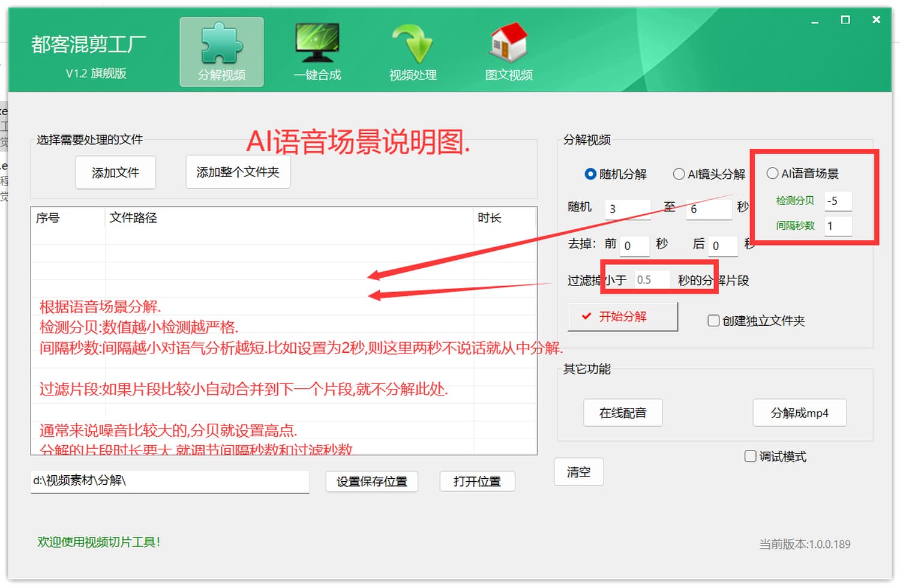Click the 检测分贝 value field
Image resolution: width=900 pixels, height=588 pixels.
(x=838, y=201)
